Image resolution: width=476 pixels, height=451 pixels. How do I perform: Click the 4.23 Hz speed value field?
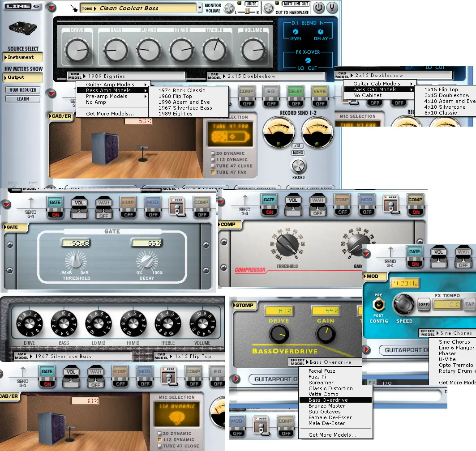click(405, 283)
